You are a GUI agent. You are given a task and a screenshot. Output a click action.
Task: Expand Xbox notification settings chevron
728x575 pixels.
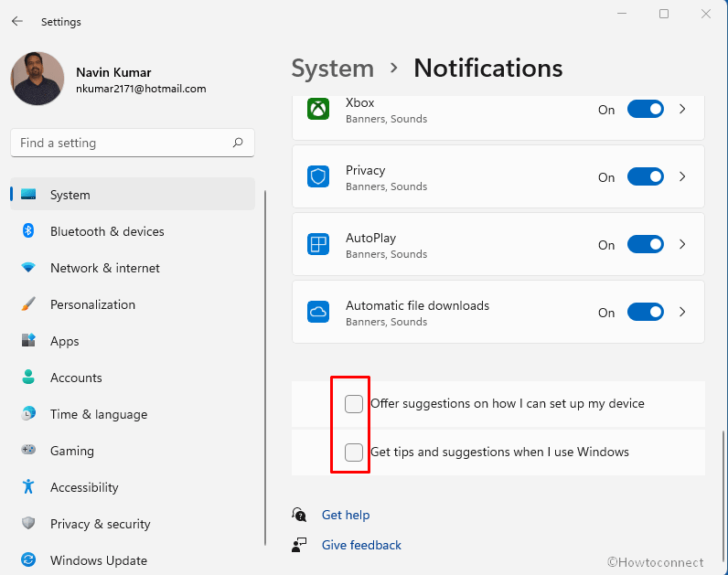pos(682,109)
